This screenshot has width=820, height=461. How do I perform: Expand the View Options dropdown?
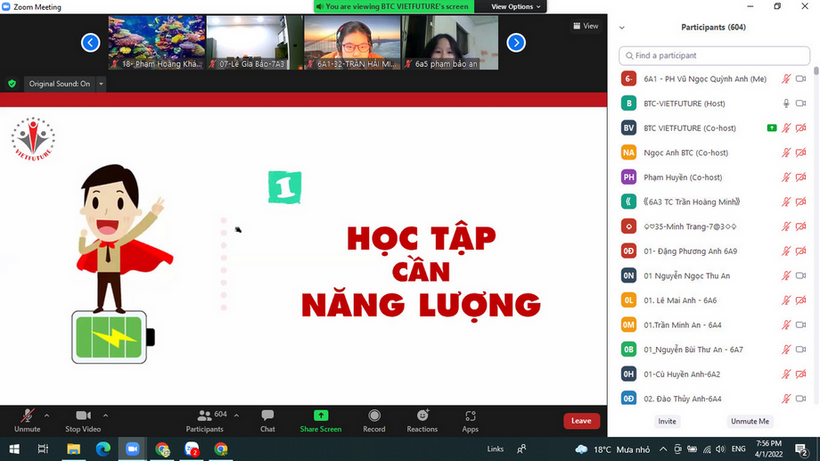pyautogui.click(x=518, y=6)
